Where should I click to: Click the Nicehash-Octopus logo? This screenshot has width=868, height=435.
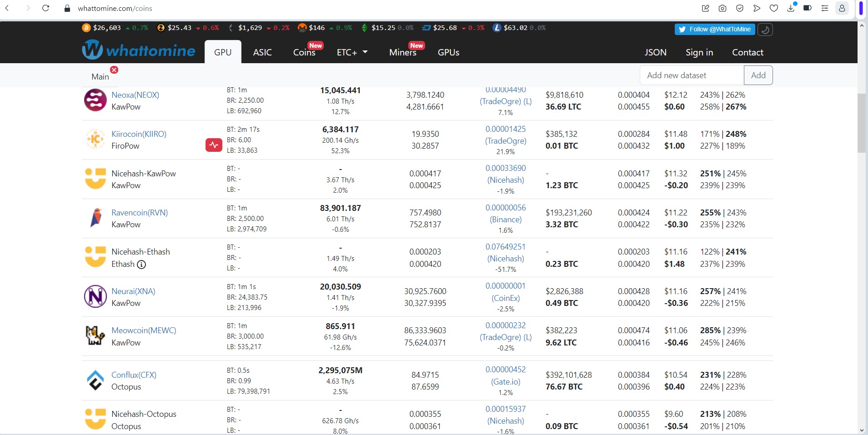pyautogui.click(x=95, y=419)
